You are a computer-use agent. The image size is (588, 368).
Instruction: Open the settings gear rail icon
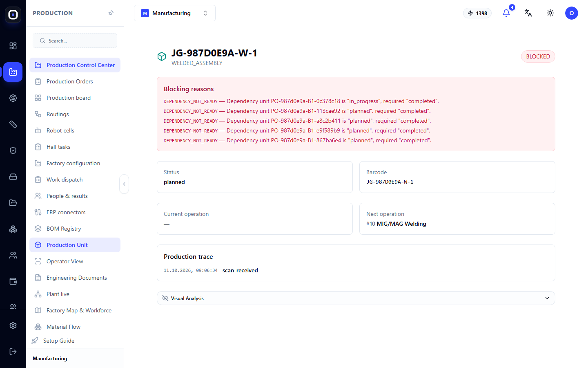[x=13, y=325]
